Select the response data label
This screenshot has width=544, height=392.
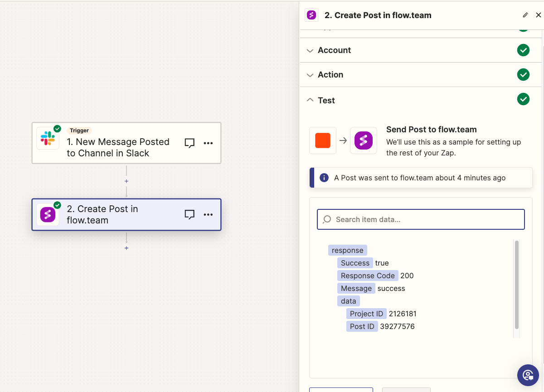coord(347,250)
